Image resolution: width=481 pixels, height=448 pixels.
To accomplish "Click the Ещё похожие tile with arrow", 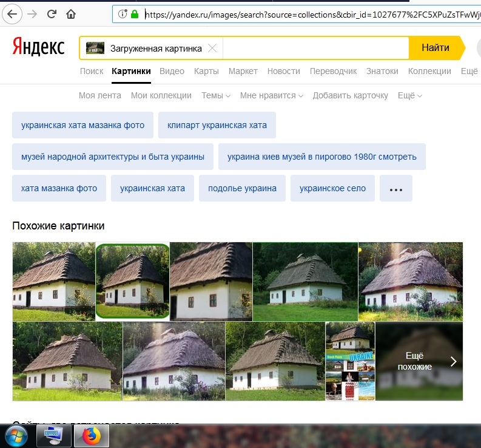I will pos(419,361).
